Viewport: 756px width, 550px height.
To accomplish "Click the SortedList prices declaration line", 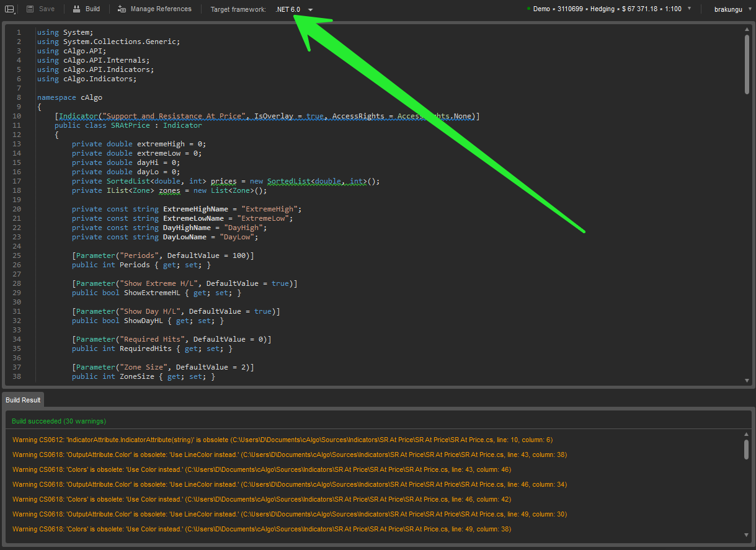I will [226, 181].
